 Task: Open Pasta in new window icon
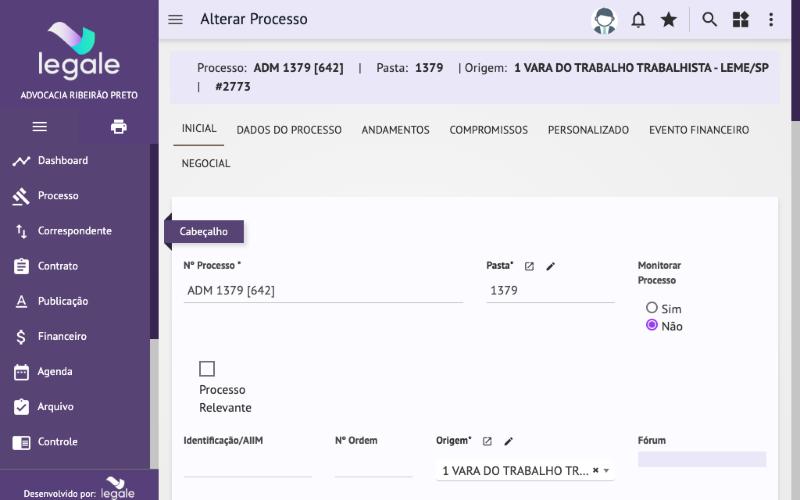529,266
